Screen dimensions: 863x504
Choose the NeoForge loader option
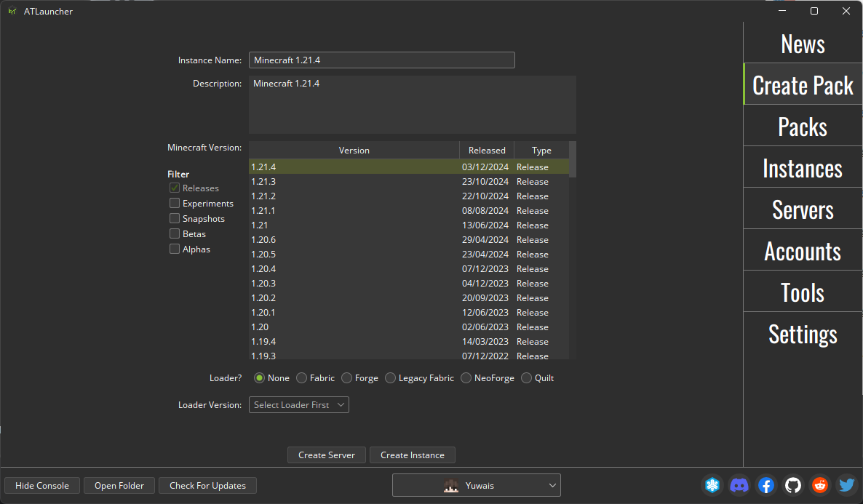[466, 378]
